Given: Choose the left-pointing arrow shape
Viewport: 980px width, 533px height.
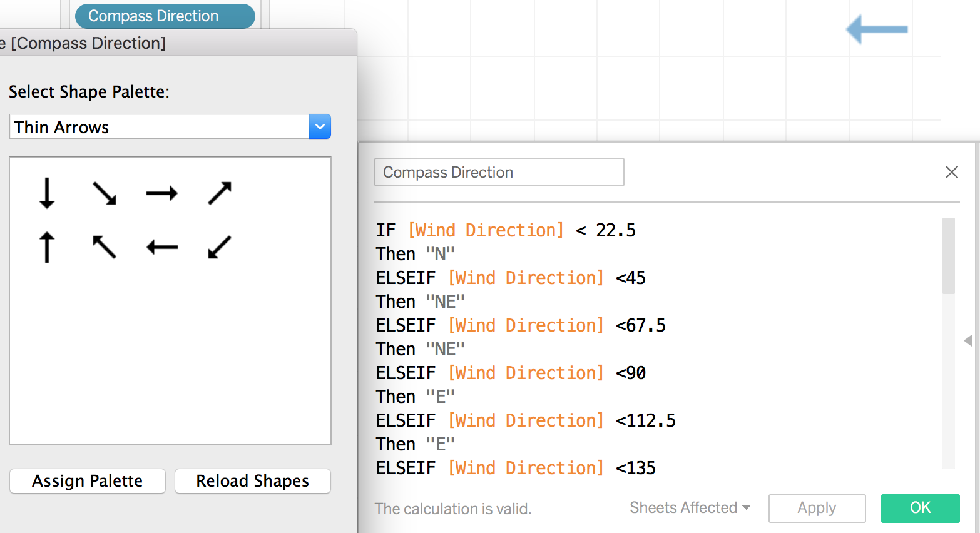Looking at the screenshot, I should tap(162, 248).
